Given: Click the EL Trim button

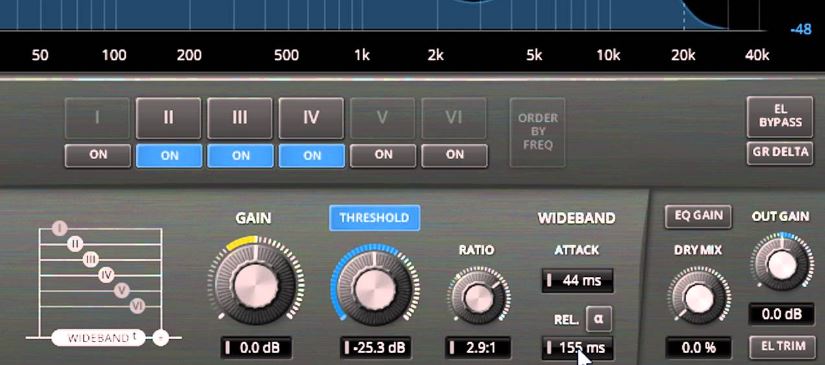Looking at the screenshot, I should click(783, 346).
